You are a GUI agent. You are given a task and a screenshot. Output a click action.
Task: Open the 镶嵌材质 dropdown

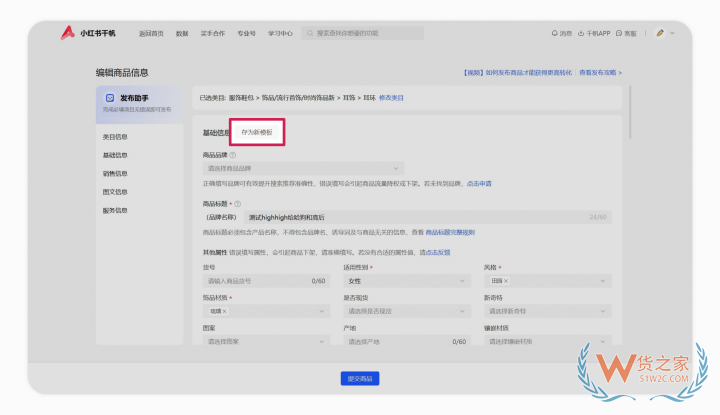click(547, 342)
